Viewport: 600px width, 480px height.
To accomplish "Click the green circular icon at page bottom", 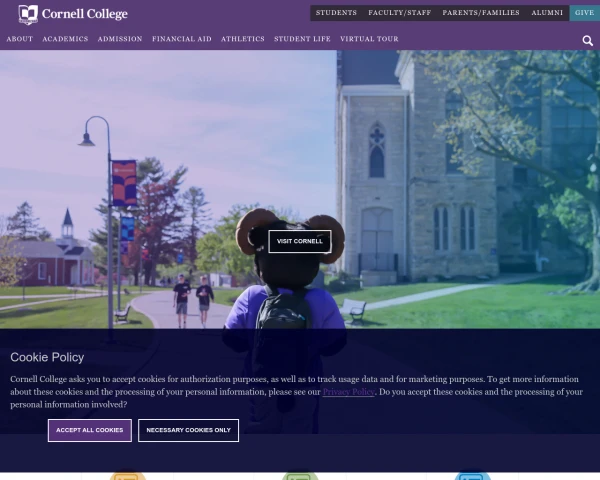I will tap(300, 476).
